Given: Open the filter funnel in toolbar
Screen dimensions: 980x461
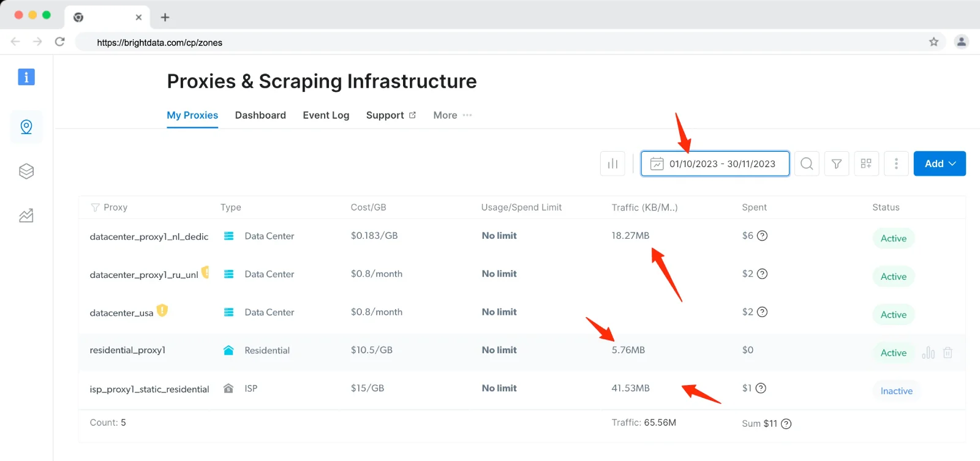Looking at the screenshot, I should click(x=836, y=163).
